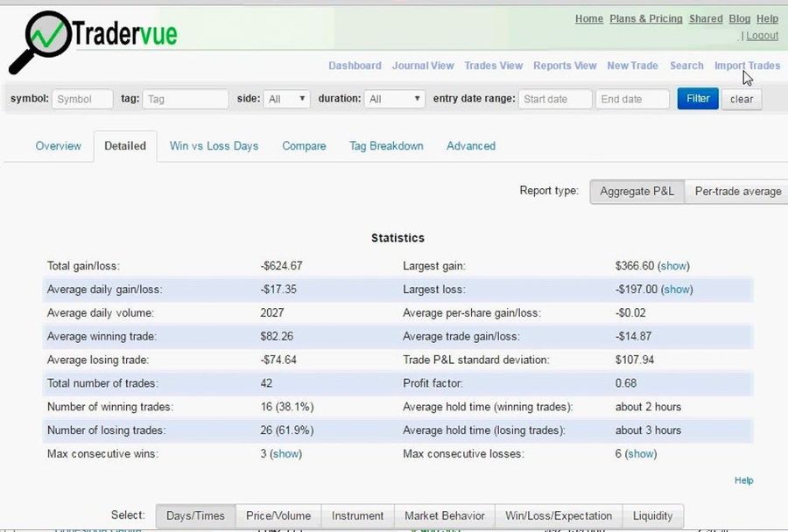Open the Tag Breakdown tab
Screen dimensions: 788x532
(x=386, y=145)
